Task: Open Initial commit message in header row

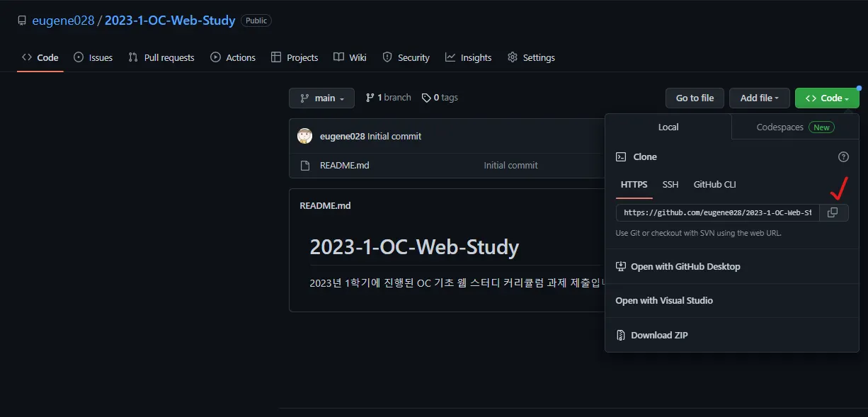Action: 394,136
